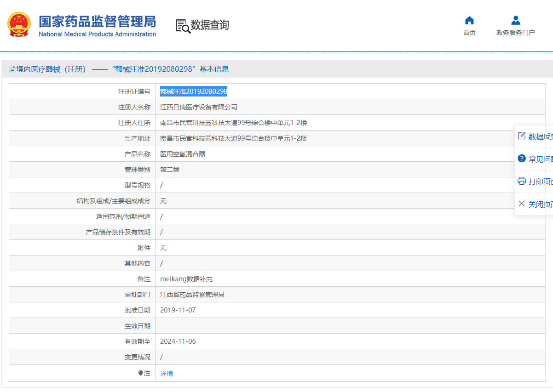This screenshot has width=553, height=392.
Task: Click the 注册人名称 row label
Action: 134,107
